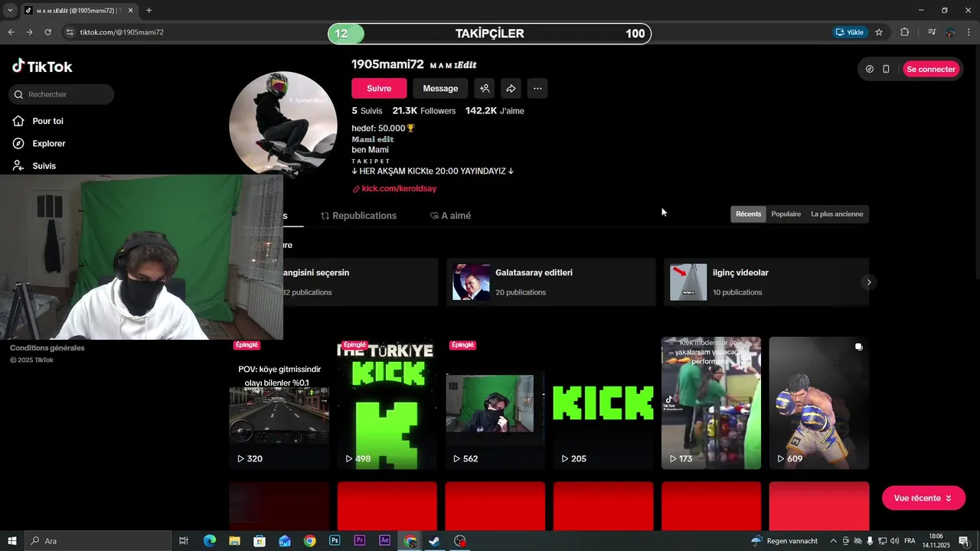Open the pinned video with 498 views
Viewport: 980px width, 551px height.
[x=387, y=403]
